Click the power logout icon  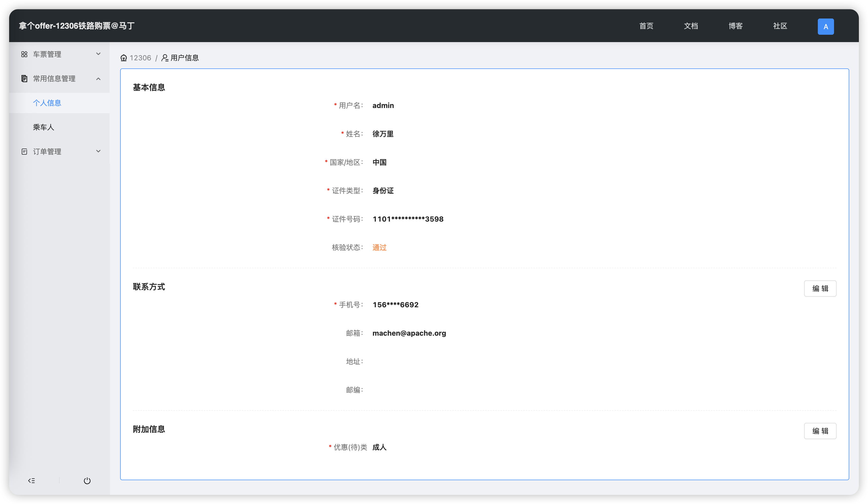click(x=87, y=481)
